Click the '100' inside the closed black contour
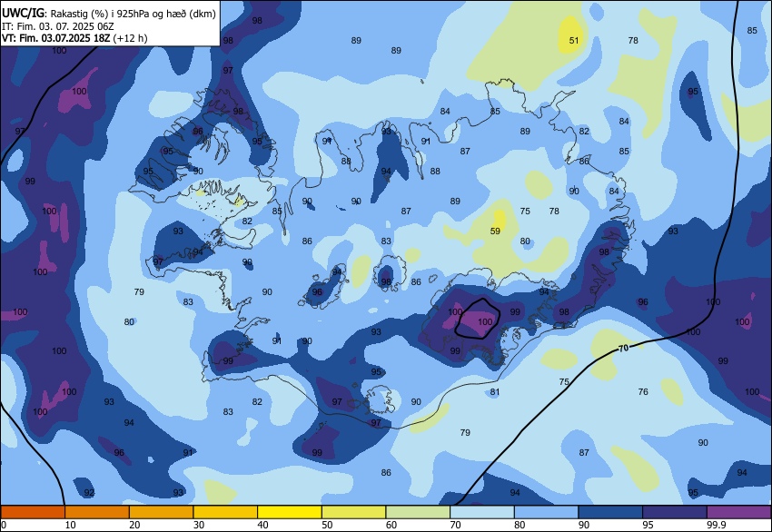This screenshot has width=772, height=532. (x=485, y=322)
